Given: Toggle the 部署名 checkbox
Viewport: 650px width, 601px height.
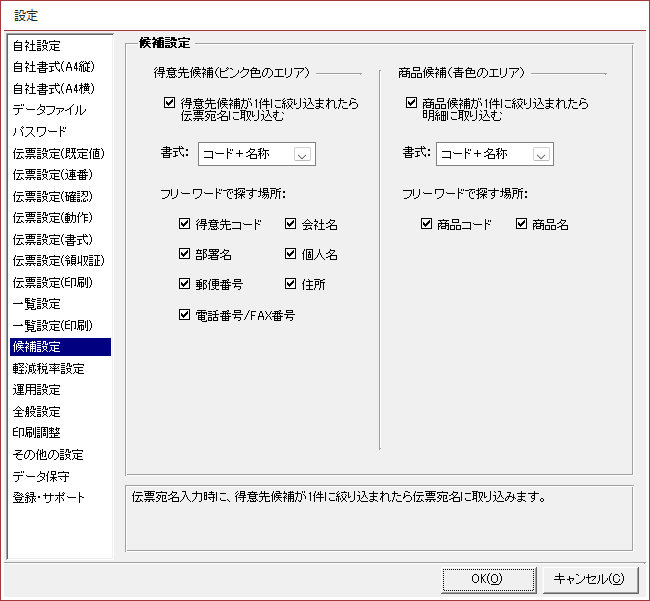Looking at the screenshot, I should click(x=184, y=254).
